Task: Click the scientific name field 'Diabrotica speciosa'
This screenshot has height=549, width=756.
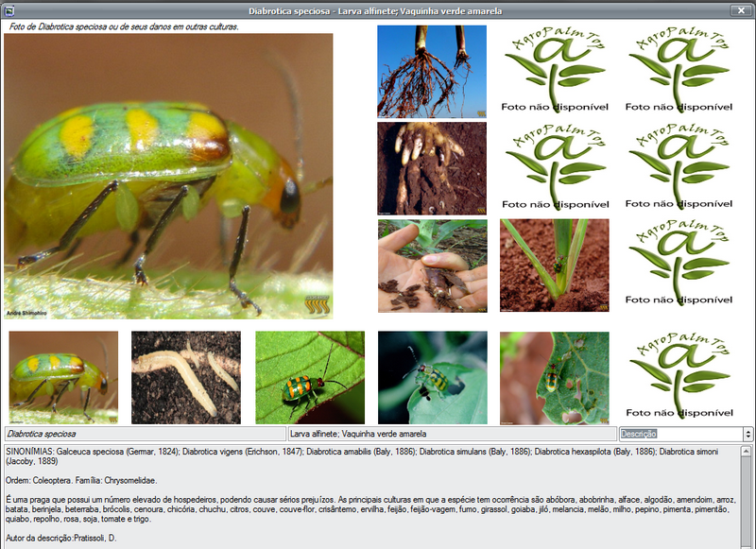Action: point(146,434)
